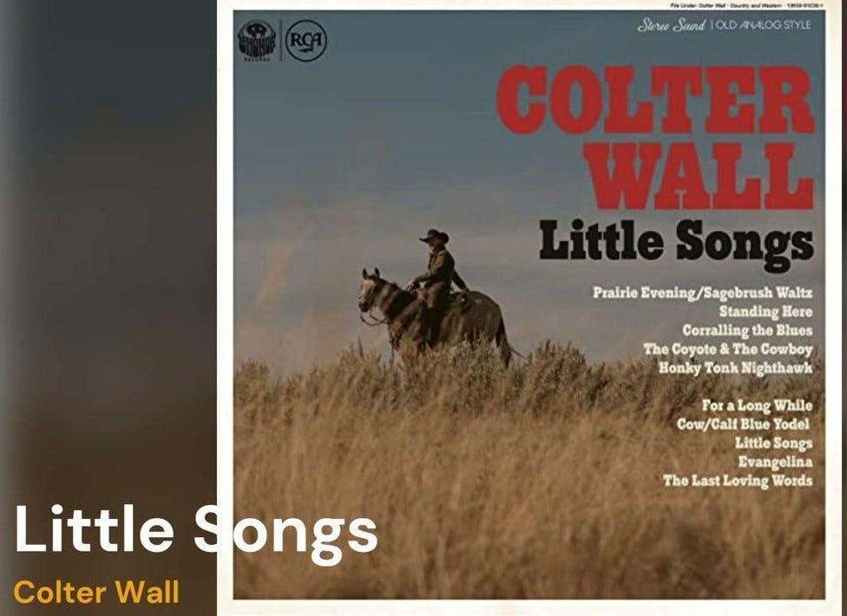Click the RCA logo on the cover
847x616 pixels.
tap(305, 41)
